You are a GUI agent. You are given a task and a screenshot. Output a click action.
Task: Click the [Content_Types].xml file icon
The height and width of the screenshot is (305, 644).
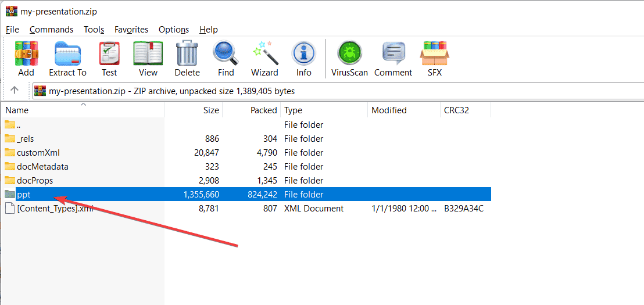pyautogui.click(x=10, y=208)
